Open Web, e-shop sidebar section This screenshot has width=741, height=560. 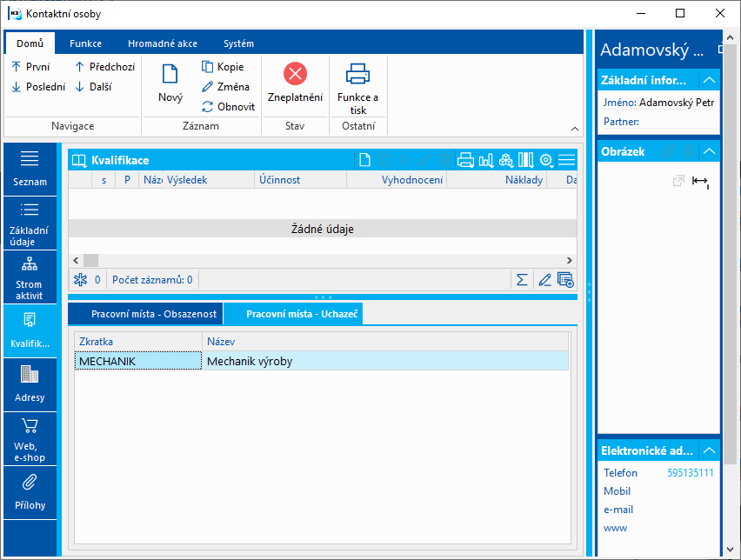[29, 438]
